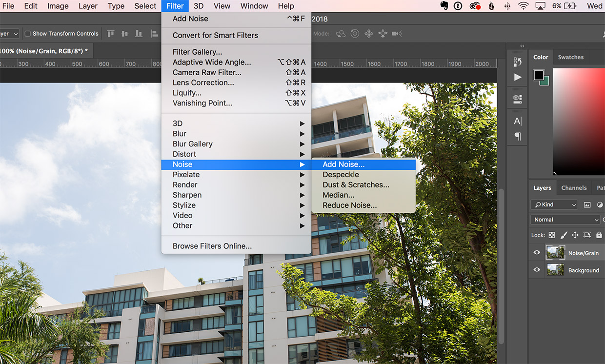Toggle lock position icon
Screen dimensions: 605x364
pos(575,235)
